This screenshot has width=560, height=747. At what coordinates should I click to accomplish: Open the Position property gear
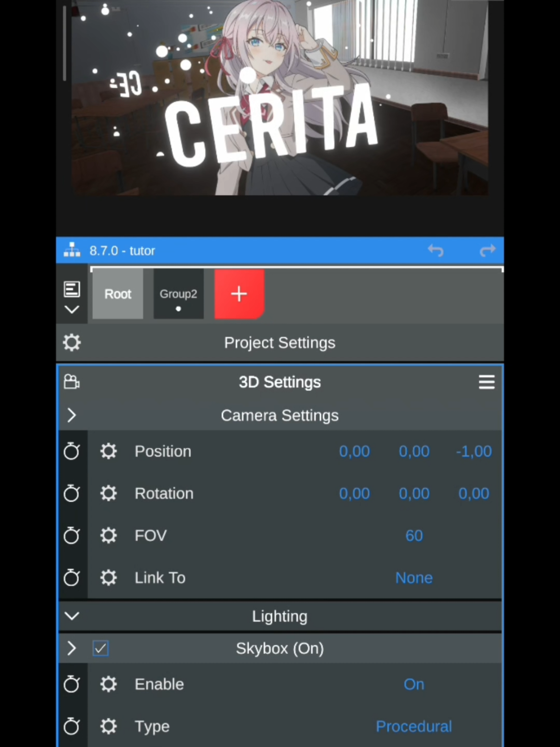[109, 451]
